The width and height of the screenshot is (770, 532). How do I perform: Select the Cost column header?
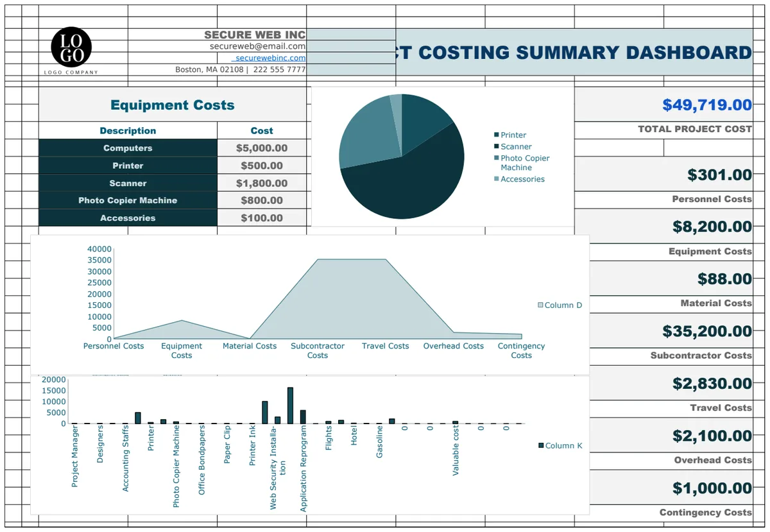click(x=262, y=130)
